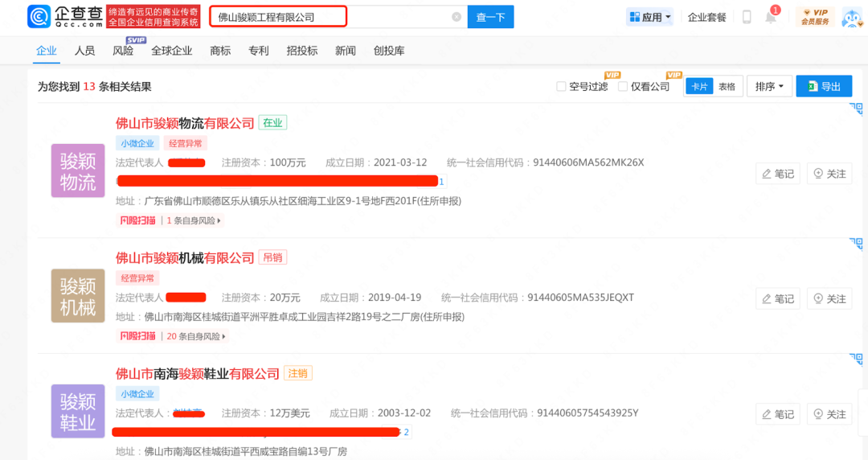Click the 骏颖机械 company logo tile

coord(78,296)
